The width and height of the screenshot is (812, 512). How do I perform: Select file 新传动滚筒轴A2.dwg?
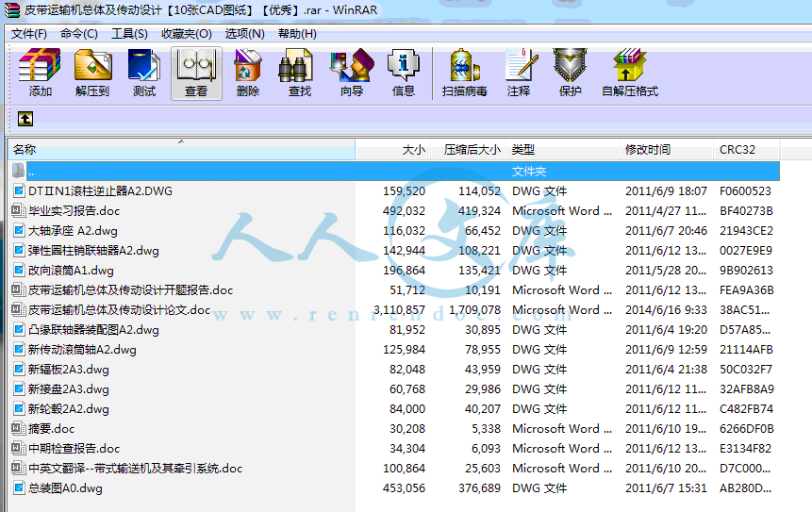pyautogui.click(x=82, y=350)
